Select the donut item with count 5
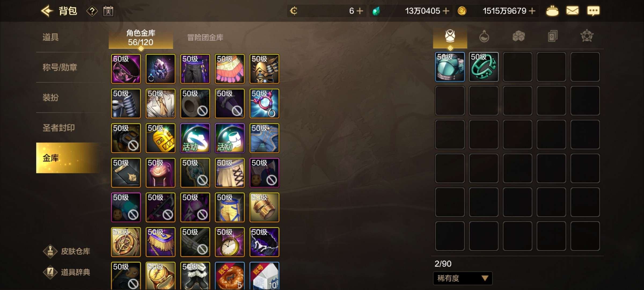The width and height of the screenshot is (644, 290). (230, 276)
